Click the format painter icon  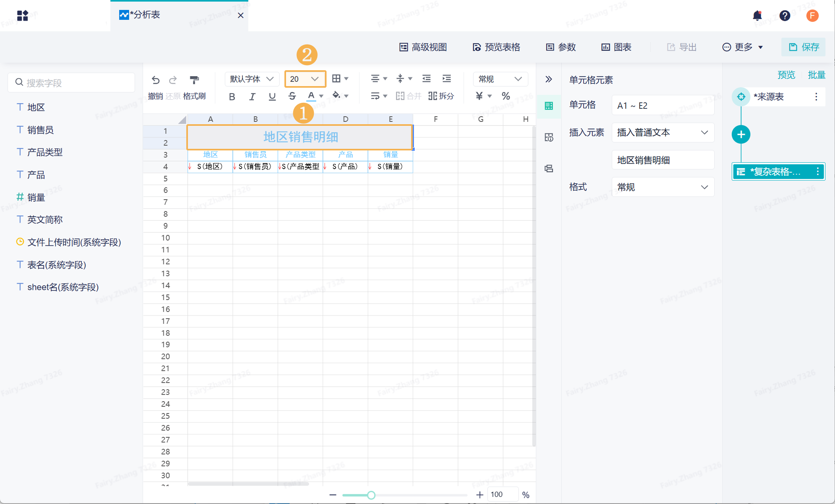click(194, 80)
